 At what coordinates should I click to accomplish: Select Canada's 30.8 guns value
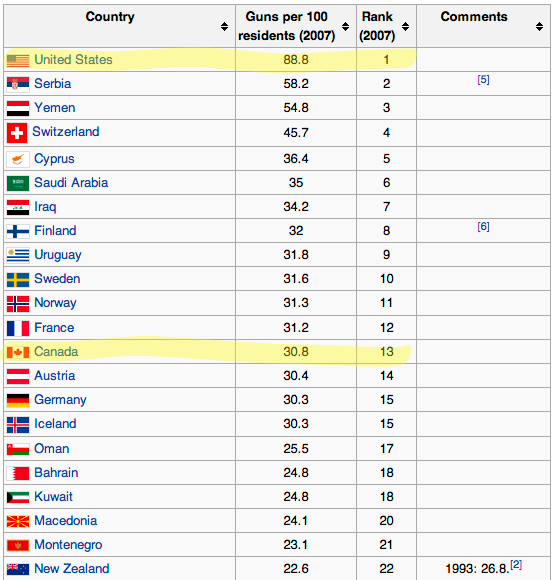(x=296, y=352)
